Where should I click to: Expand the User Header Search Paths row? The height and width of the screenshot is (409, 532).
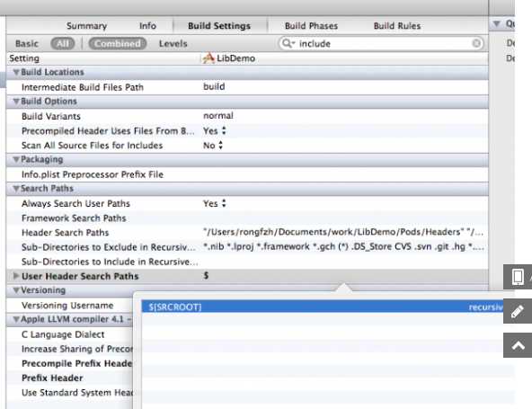point(15,276)
